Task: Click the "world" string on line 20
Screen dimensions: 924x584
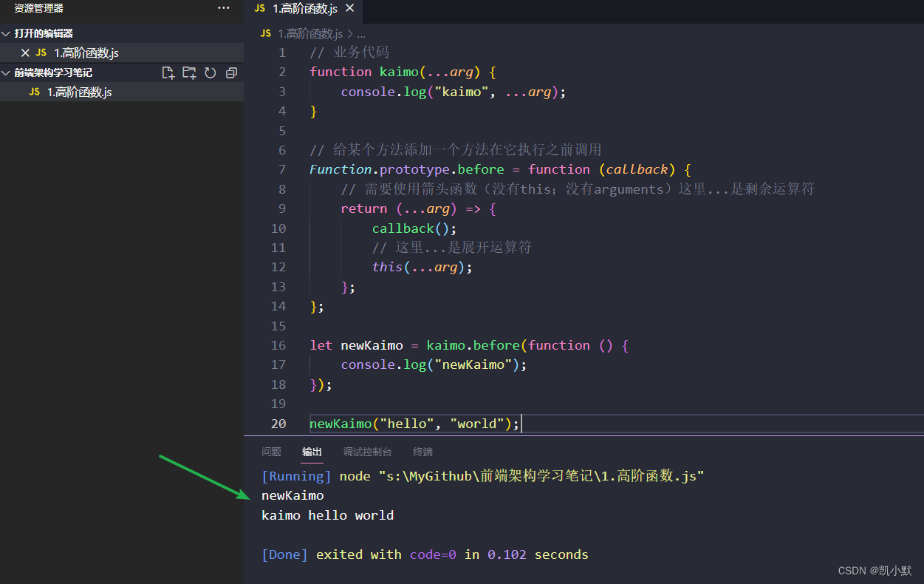Action: tap(477, 424)
